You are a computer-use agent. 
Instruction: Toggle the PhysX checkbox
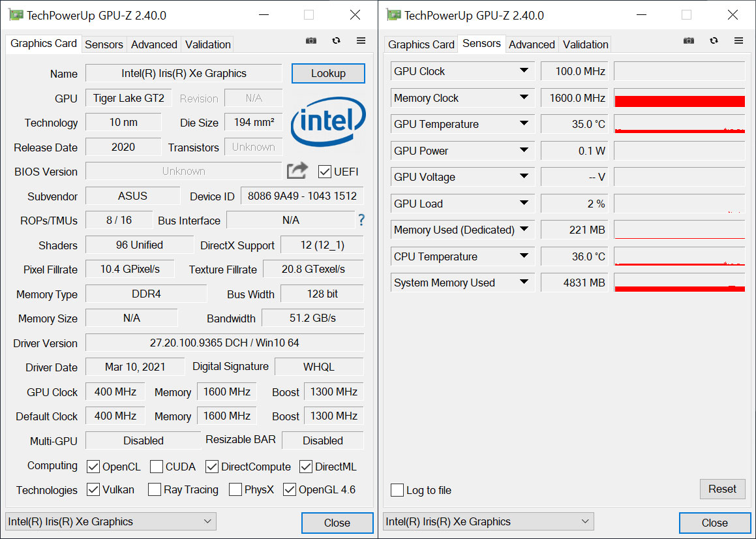pos(235,489)
